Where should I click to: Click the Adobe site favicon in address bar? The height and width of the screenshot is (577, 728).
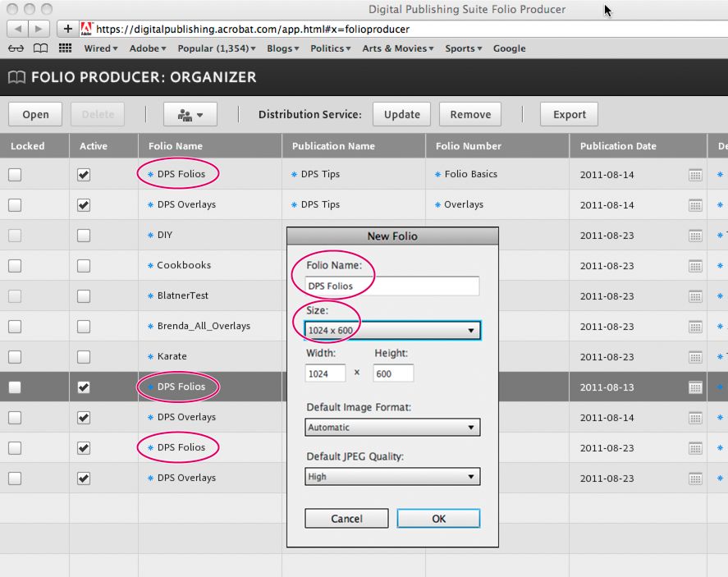pos(86,29)
